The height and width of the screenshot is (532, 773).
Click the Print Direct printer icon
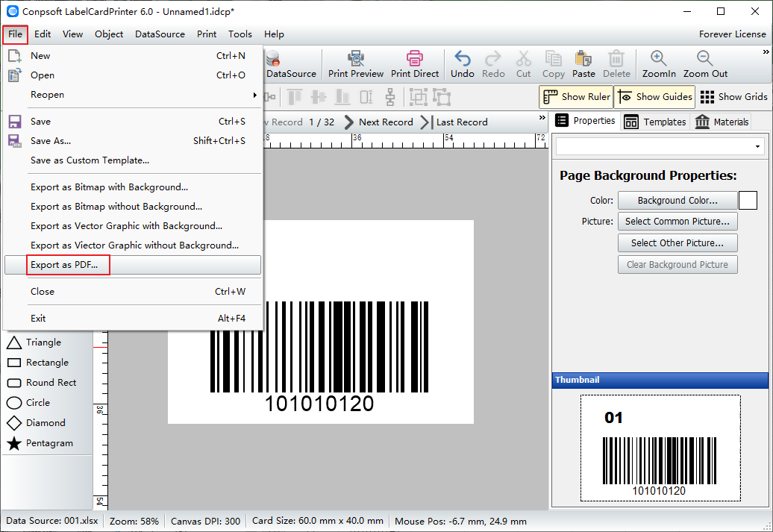[415, 58]
